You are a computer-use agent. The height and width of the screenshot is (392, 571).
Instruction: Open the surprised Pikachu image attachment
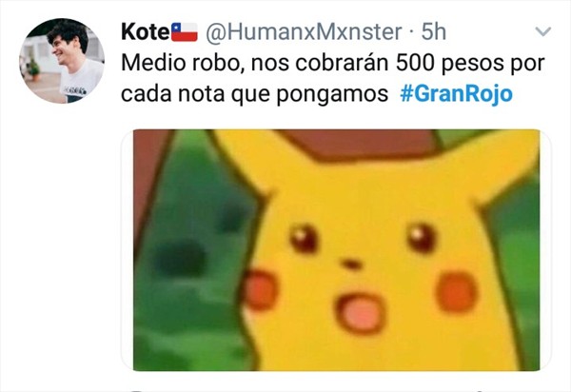tap(337, 250)
